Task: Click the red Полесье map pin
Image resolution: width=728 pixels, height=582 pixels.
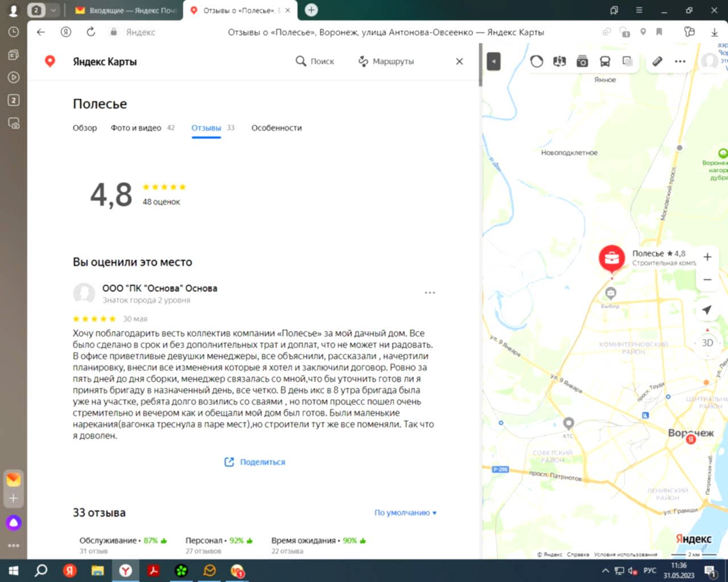Action: point(611,259)
